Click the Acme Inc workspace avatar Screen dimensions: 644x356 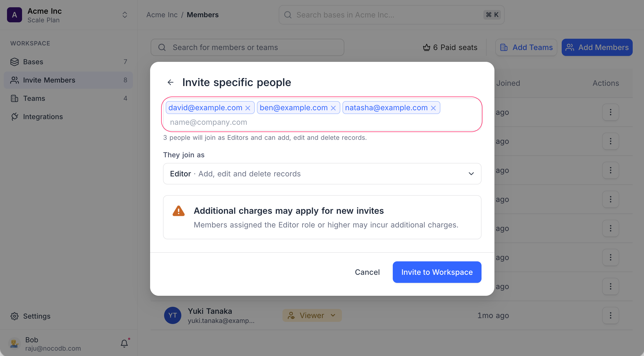tap(15, 15)
